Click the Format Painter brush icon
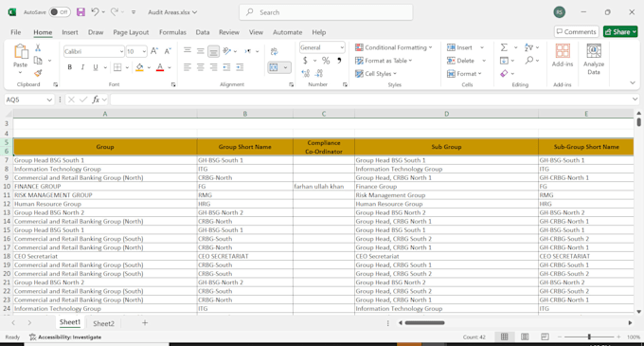The width and height of the screenshot is (644, 346). click(x=38, y=73)
